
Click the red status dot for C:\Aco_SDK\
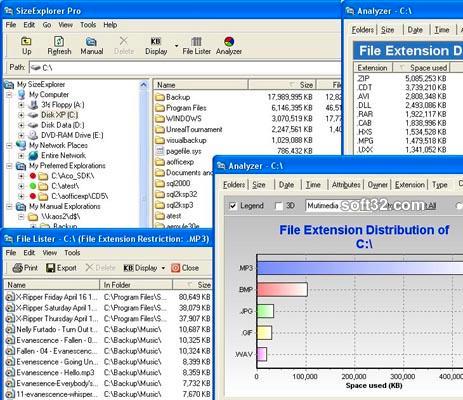33,176
